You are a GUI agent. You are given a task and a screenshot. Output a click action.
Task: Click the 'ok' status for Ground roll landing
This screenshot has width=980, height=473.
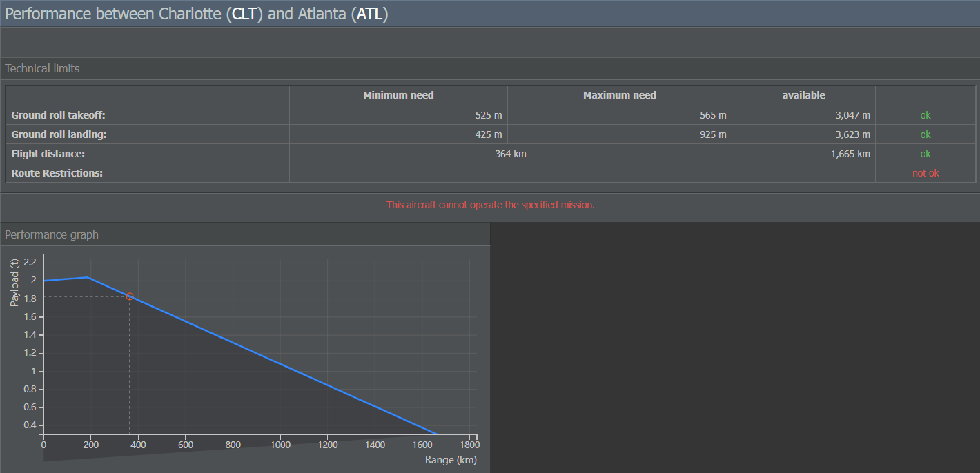point(925,134)
